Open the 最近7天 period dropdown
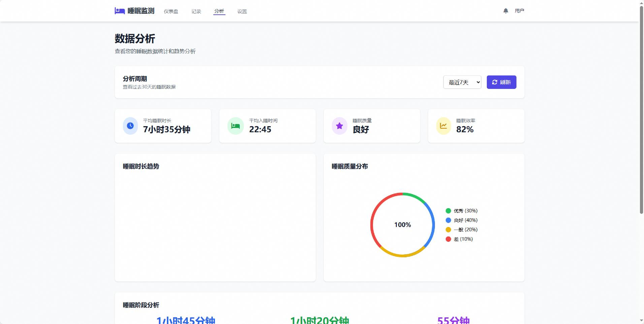This screenshot has width=644, height=324. tap(462, 82)
